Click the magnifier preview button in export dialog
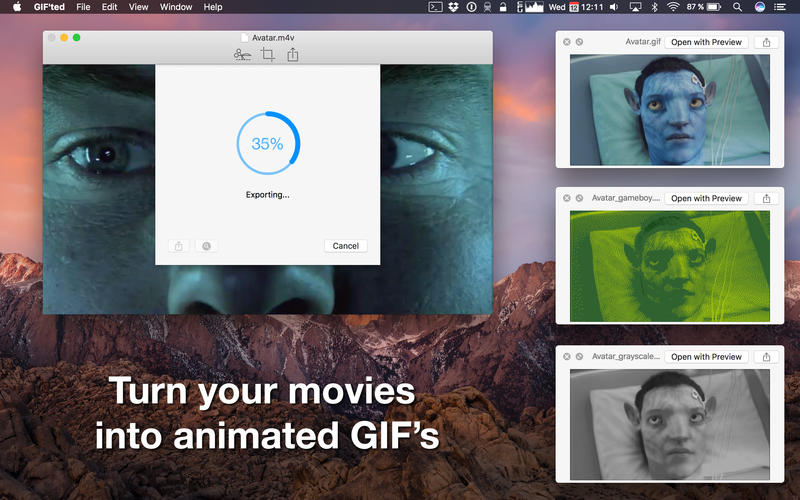 click(x=206, y=246)
